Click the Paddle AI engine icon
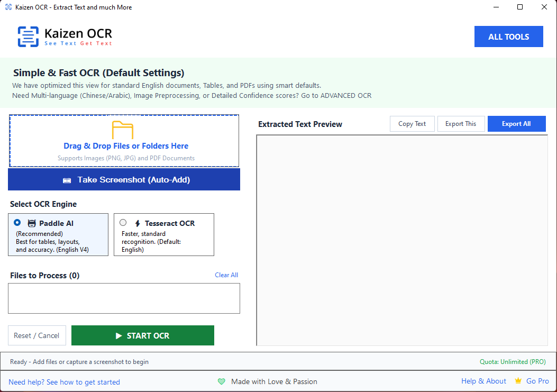Image resolution: width=557 pixels, height=392 pixels. click(x=32, y=223)
